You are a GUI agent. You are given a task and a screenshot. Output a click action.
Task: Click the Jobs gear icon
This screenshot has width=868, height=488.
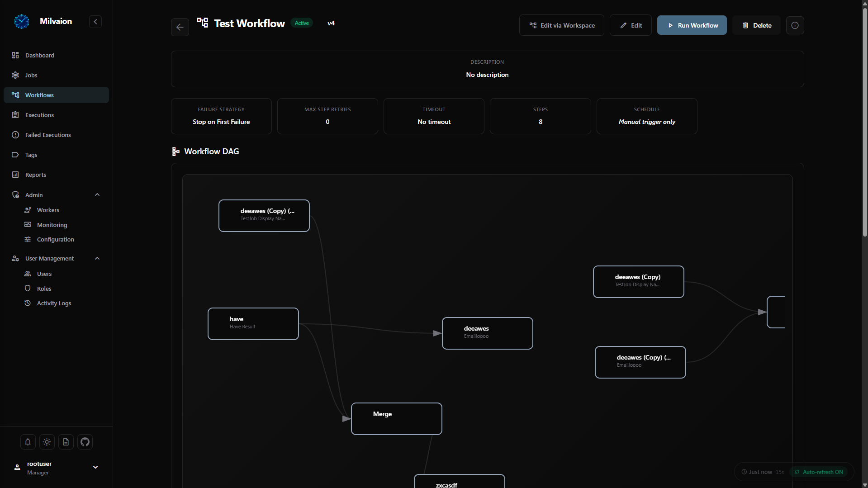tap(15, 75)
